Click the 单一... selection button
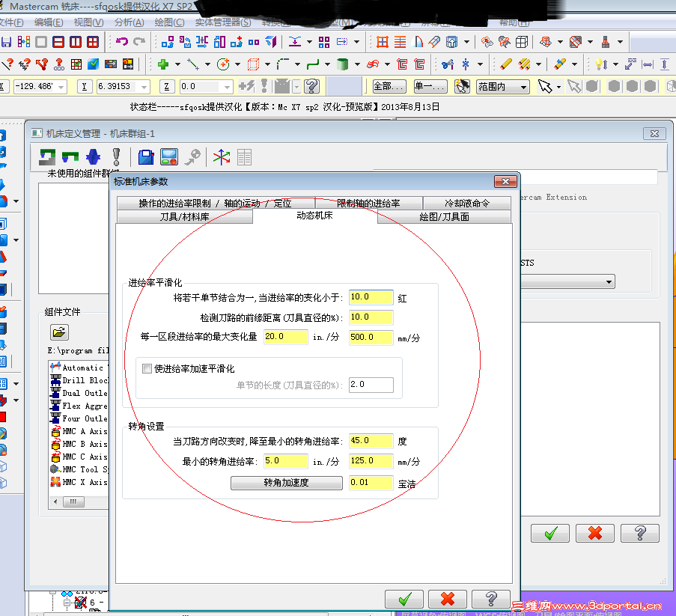676x616 pixels. tap(430, 87)
